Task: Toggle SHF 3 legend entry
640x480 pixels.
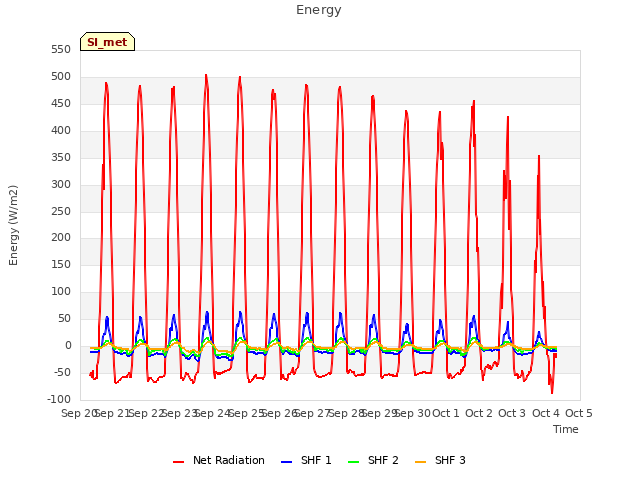Action: click(440, 460)
